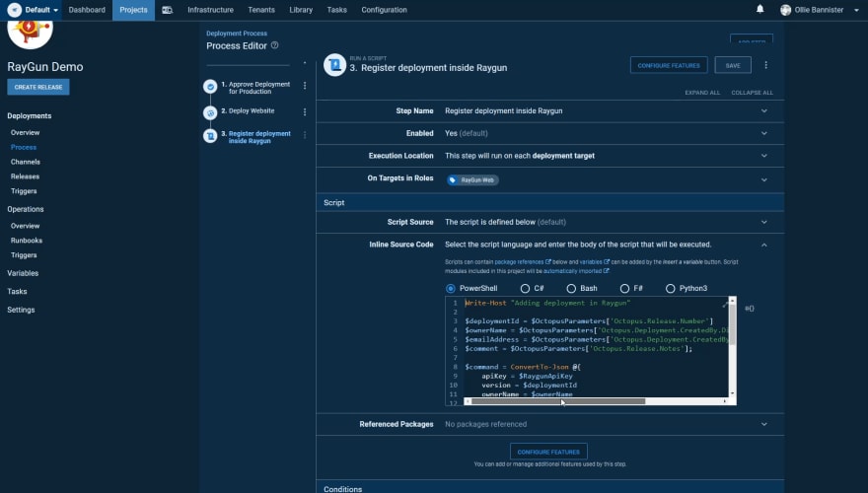Open Channels in sidebar
The height and width of the screenshot is (493, 868).
pyautogui.click(x=26, y=162)
